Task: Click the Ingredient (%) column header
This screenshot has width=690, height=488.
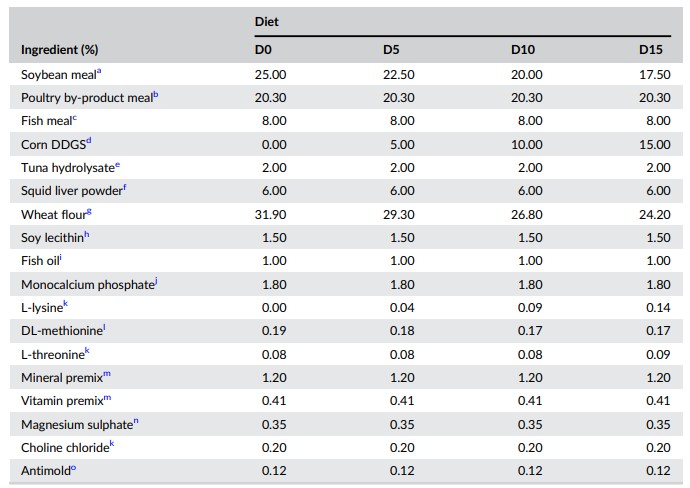Action: tap(59, 49)
